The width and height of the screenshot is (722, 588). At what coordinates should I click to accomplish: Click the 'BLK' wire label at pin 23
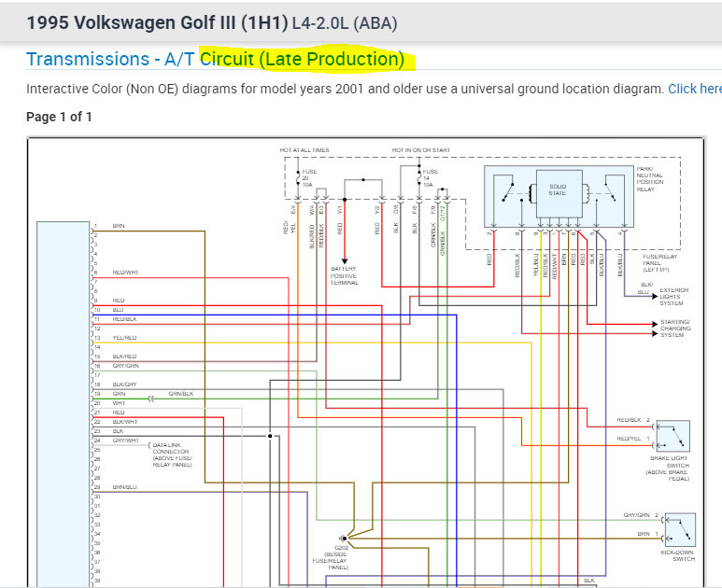coord(118,431)
